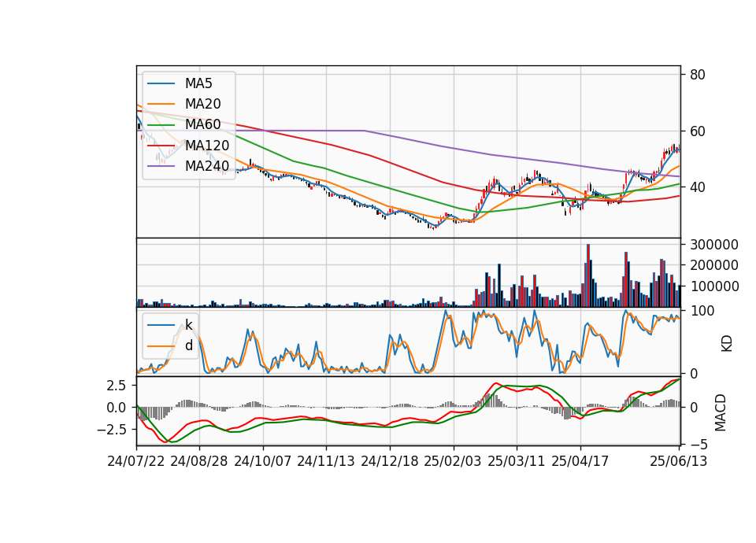The height and width of the screenshot is (543, 756).
Task: Click the 25/04/17 date label
Action: [x=580, y=461]
